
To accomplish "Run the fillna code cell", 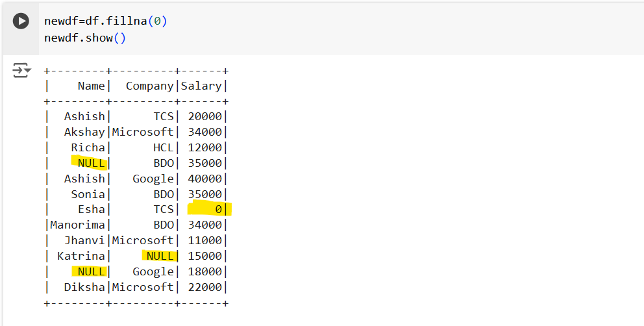I will click(x=21, y=21).
